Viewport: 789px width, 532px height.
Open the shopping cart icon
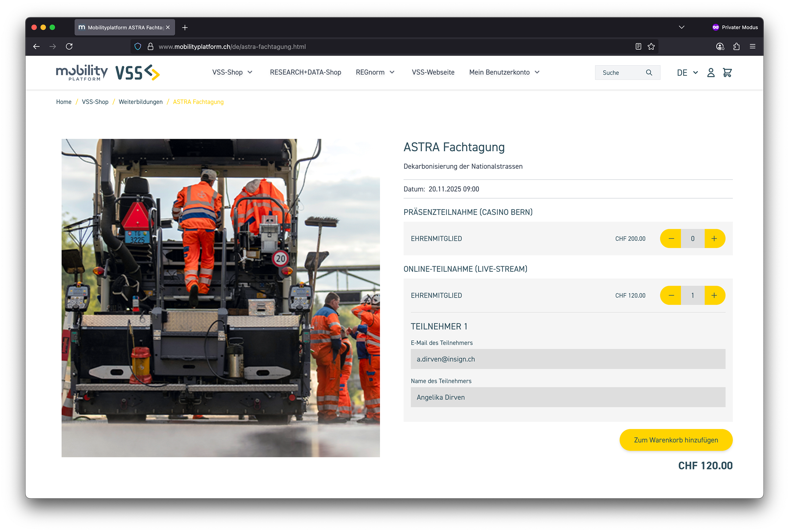point(727,73)
